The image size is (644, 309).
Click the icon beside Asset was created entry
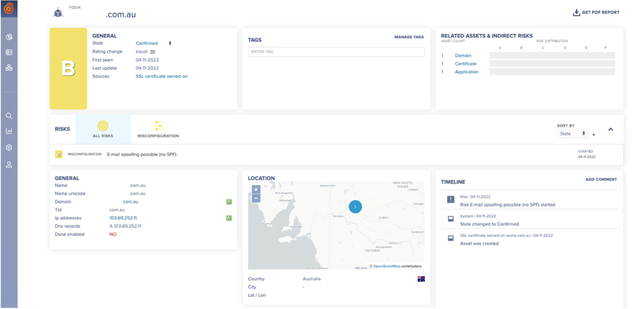451,238
